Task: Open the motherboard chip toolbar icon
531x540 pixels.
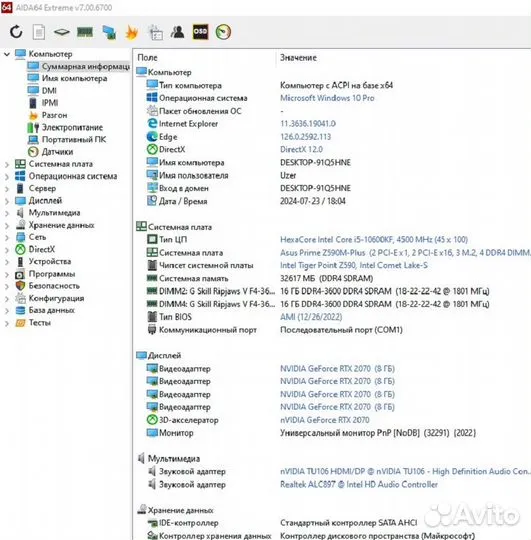Action: point(62,32)
